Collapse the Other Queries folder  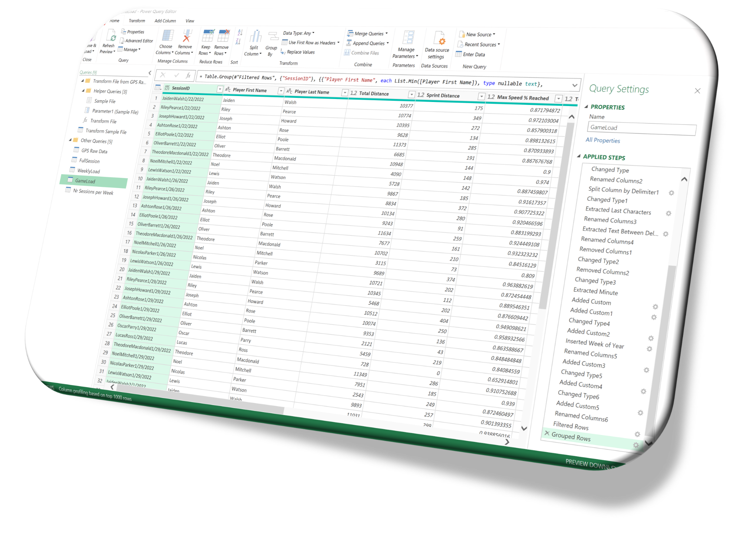click(70, 140)
